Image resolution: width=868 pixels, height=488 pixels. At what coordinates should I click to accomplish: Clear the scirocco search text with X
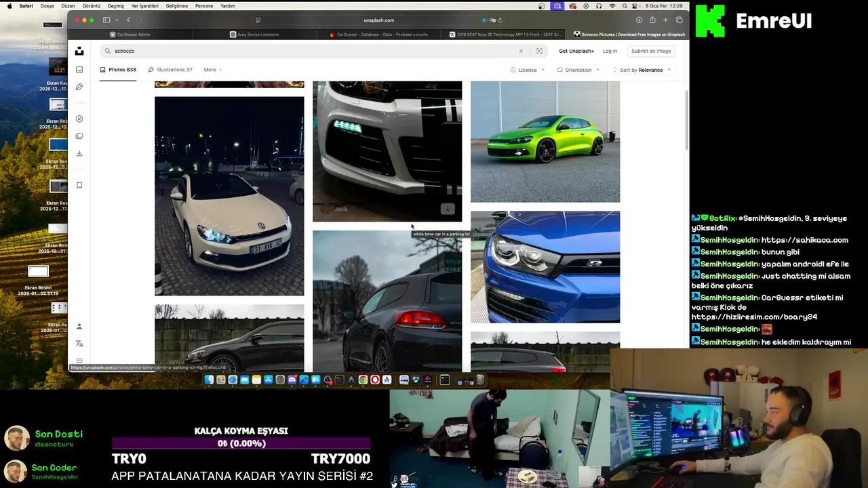pos(521,51)
